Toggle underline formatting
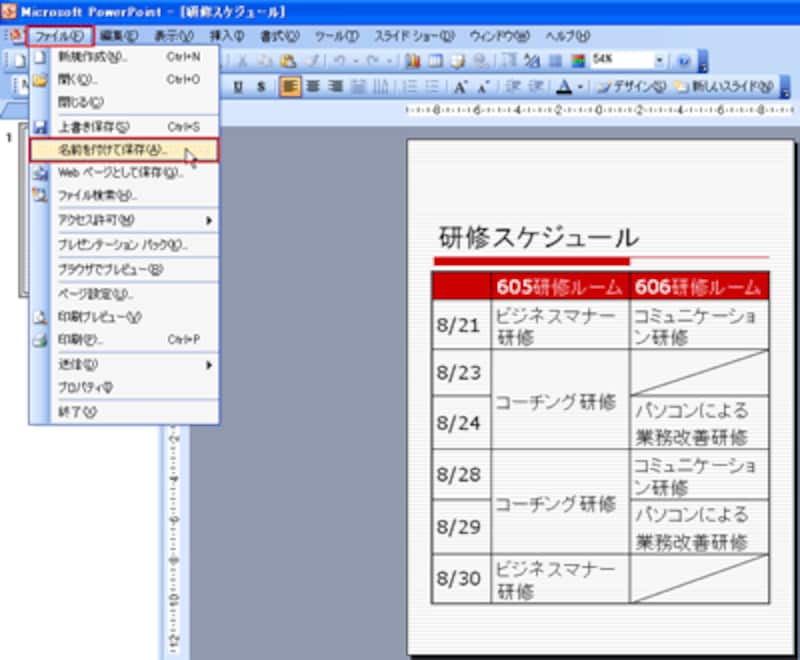This screenshot has height=660, width=800. pyautogui.click(x=239, y=86)
